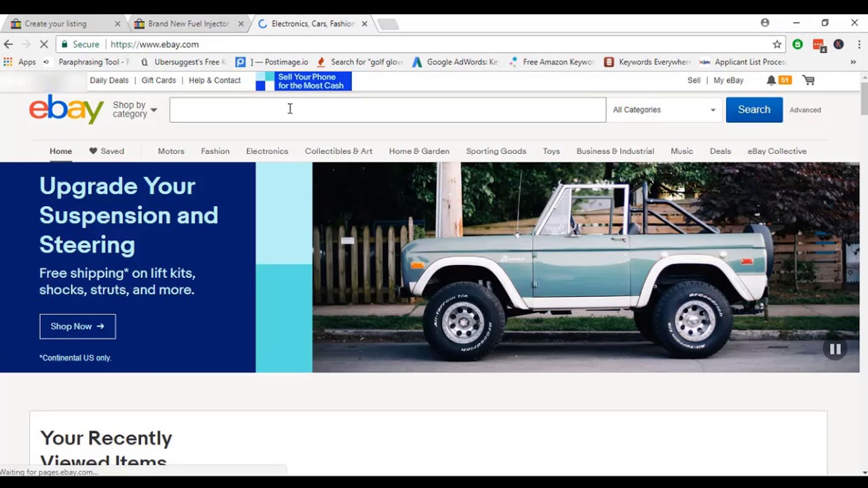The width and height of the screenshot is (868, 488).
Task: Open the Electronics category
Action: 267,151
